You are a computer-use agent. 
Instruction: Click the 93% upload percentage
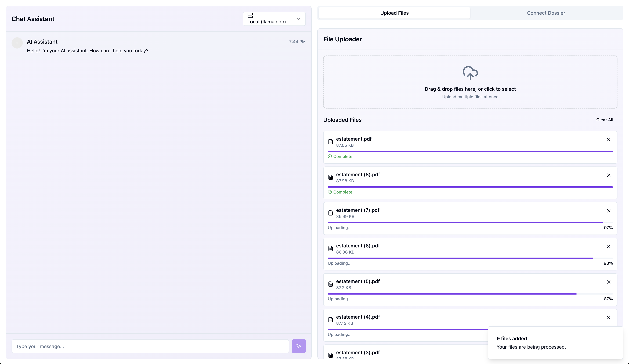tap(608, 263)
